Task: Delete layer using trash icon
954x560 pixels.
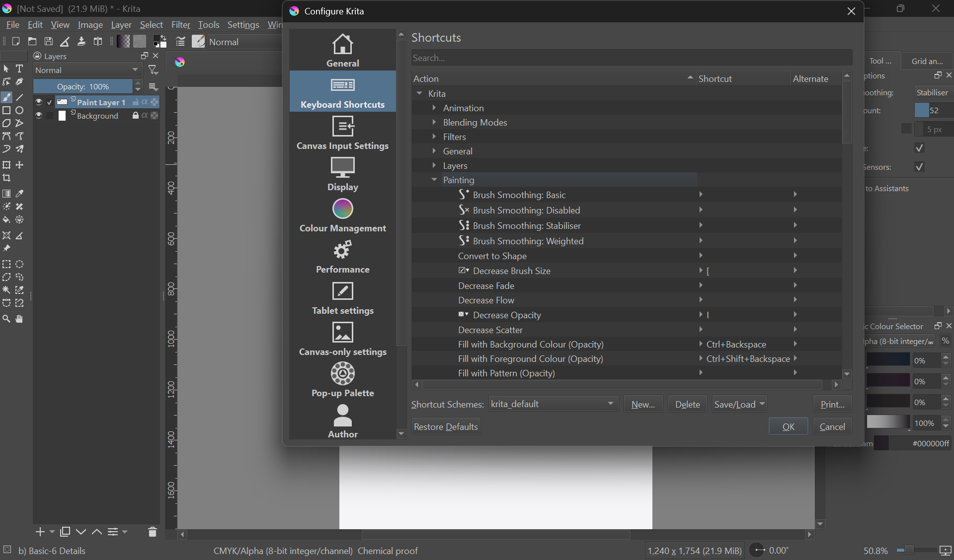Action: 152,532
